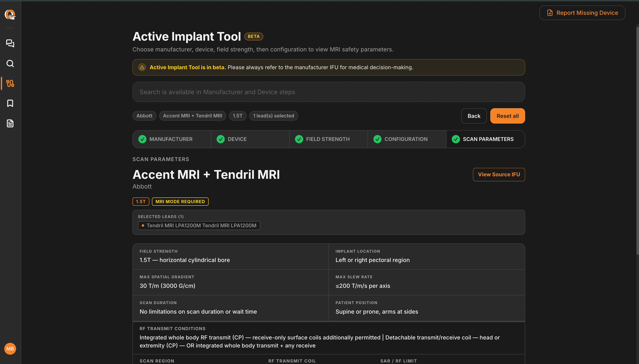The width and height of the screenshot is (639, 364).
Task: Click the file icon in Report Missing Device
Action: (550, 13)
